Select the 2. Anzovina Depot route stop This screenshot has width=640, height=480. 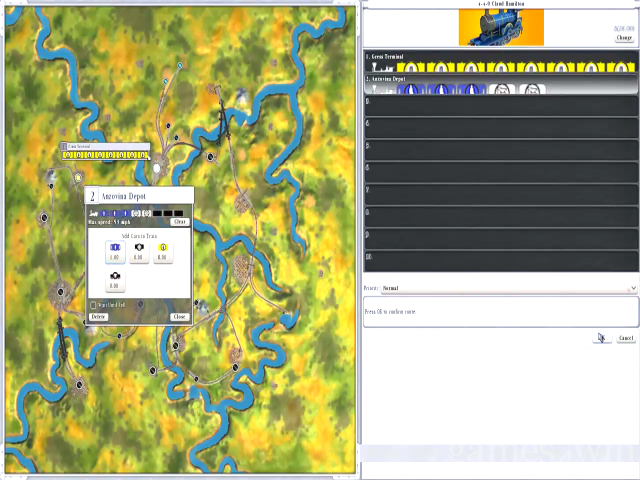click(500, 78)
